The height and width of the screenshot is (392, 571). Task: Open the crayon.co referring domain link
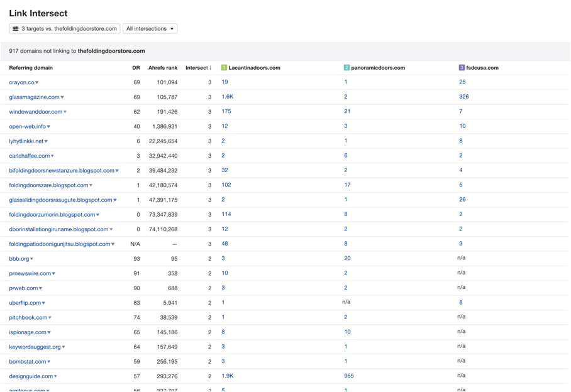[x=21, y=82]
